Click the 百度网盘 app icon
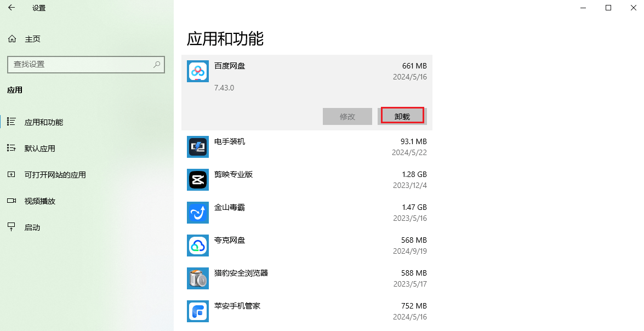The height and width of the screenshot is (331, 644). [x=198, y=71]
